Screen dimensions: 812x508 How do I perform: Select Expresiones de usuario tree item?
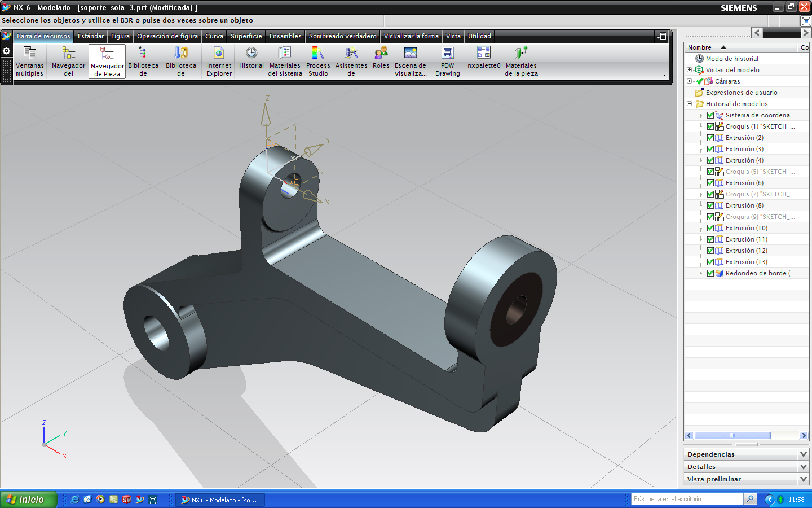coord(742,93)
